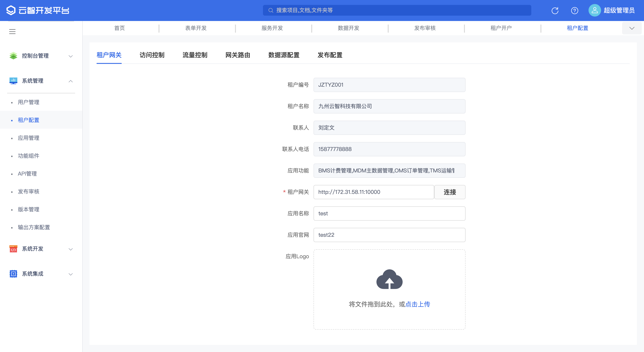This screenshot has width=644, height=352.
Task: Click the 连接 button
Action: (x=450, y=192)
